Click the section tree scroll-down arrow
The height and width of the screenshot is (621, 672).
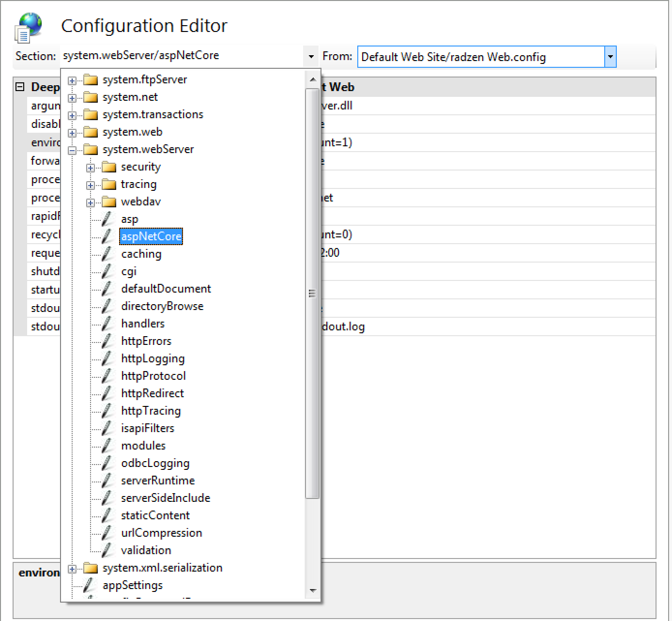(x=312, y=590)
